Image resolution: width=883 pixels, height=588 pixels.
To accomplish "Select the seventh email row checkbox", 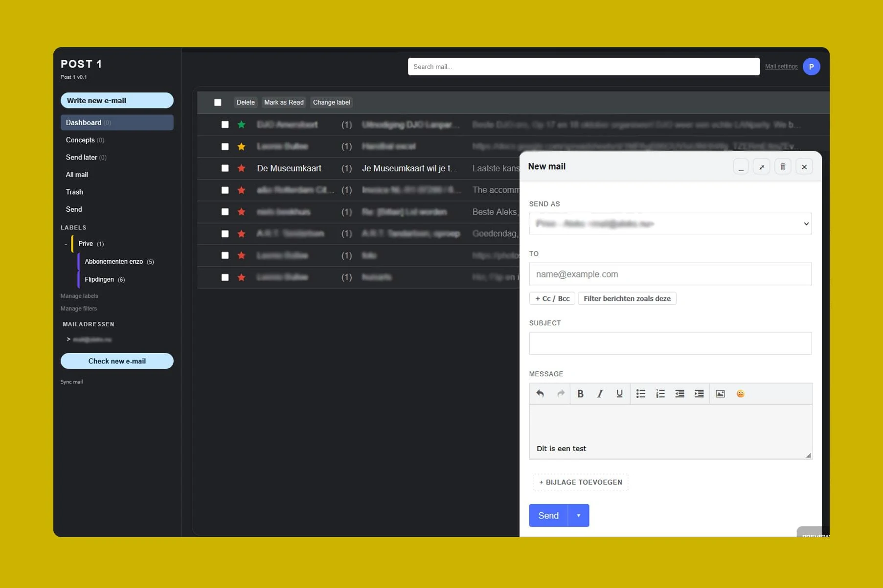I will coord(225,255).
